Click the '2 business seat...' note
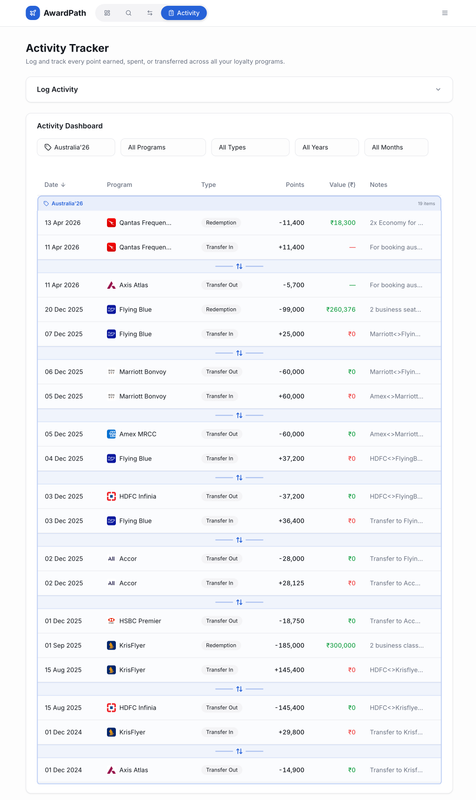The height and width of the screenshot is (800, 476). 395,310
